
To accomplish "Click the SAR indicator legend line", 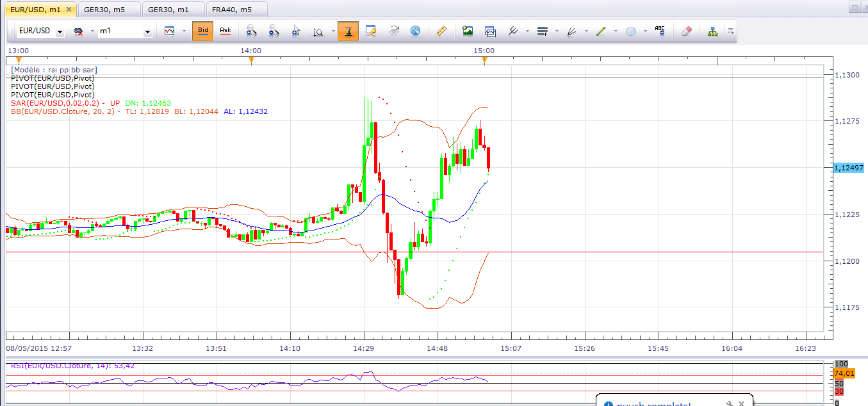I will point(91,103).
